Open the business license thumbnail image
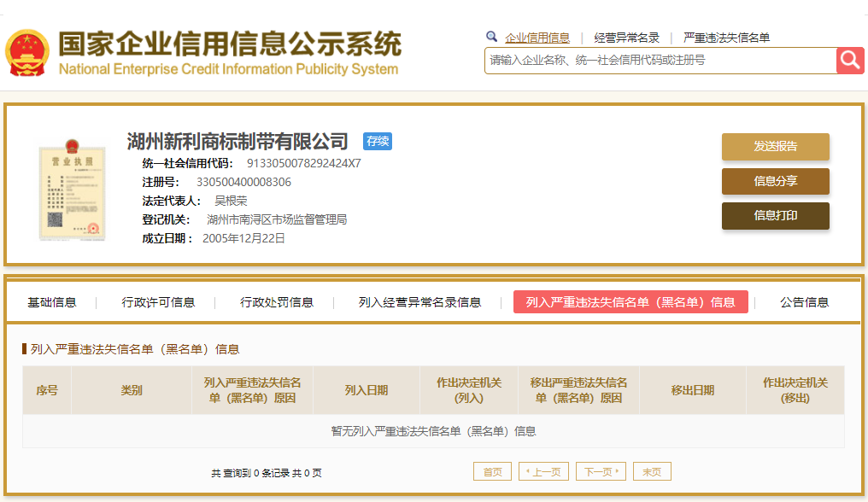 click(72, 190)
